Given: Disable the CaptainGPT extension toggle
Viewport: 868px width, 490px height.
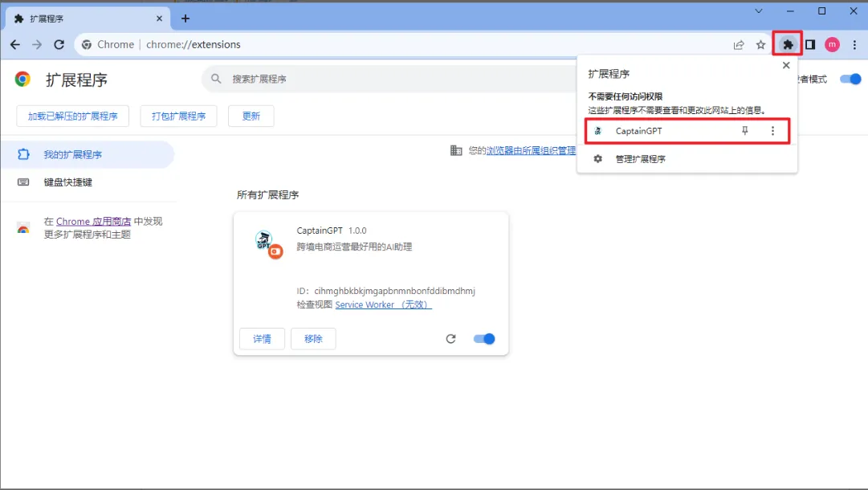Looking at the screenshot, I should (484, 339).
